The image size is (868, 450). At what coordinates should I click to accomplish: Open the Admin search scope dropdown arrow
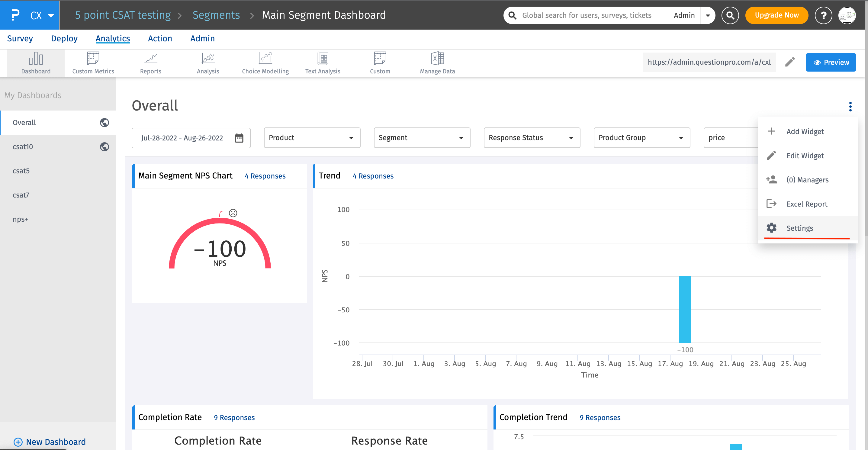click(708, 15)
